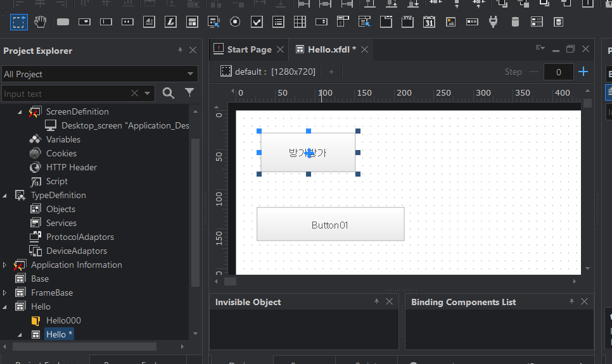The image size is (612, 364).
Task: Pin the Project Explorer panel
Action: (180, 50)
